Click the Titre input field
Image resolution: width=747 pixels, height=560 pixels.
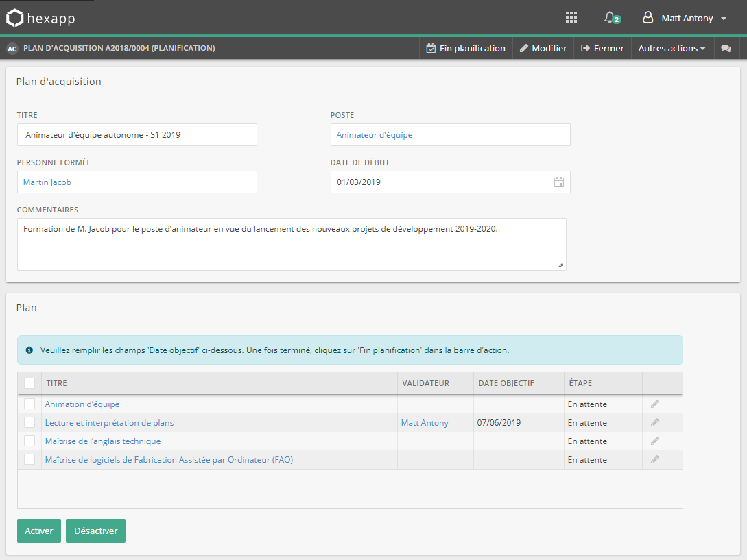tap(137, 135)
